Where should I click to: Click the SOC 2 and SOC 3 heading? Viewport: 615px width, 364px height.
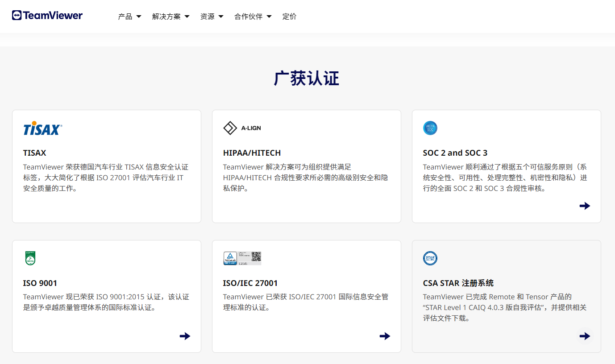455,153
